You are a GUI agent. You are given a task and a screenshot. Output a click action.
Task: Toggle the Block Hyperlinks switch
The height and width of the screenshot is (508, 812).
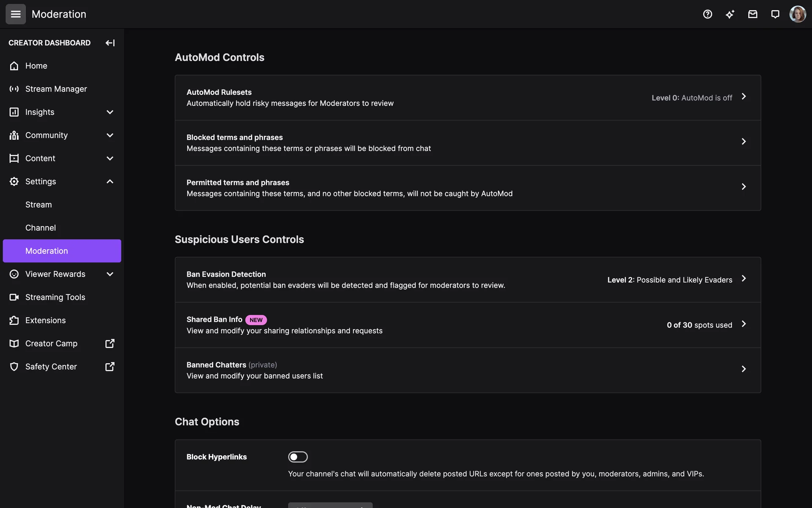click(298, 457)
